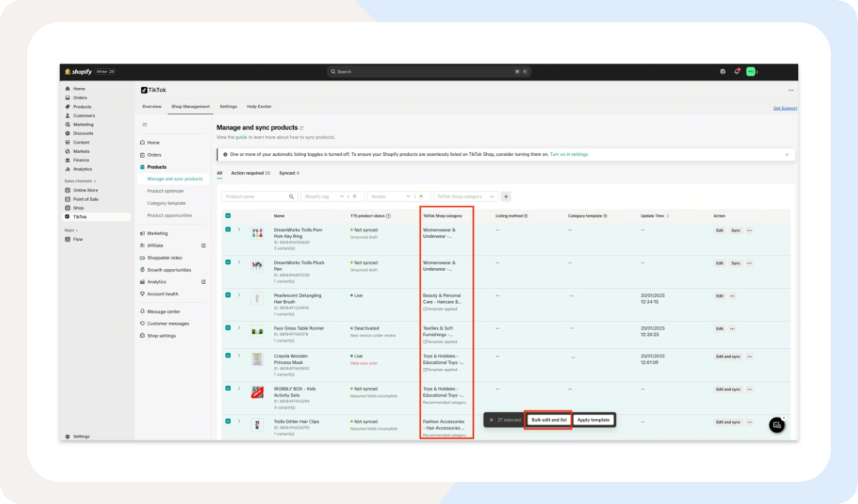
Task: Uncheck the Crayola Wooden Princess Mask row
Action: 228,355
